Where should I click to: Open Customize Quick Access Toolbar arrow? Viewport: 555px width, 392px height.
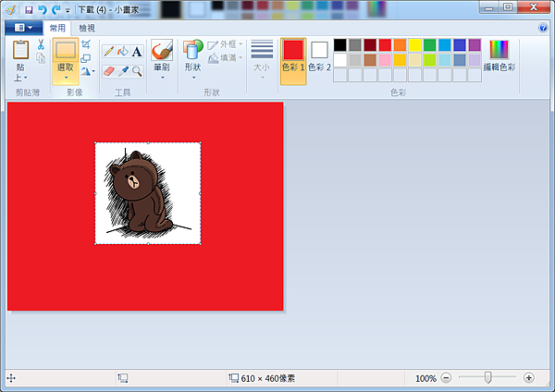(68, 10)
